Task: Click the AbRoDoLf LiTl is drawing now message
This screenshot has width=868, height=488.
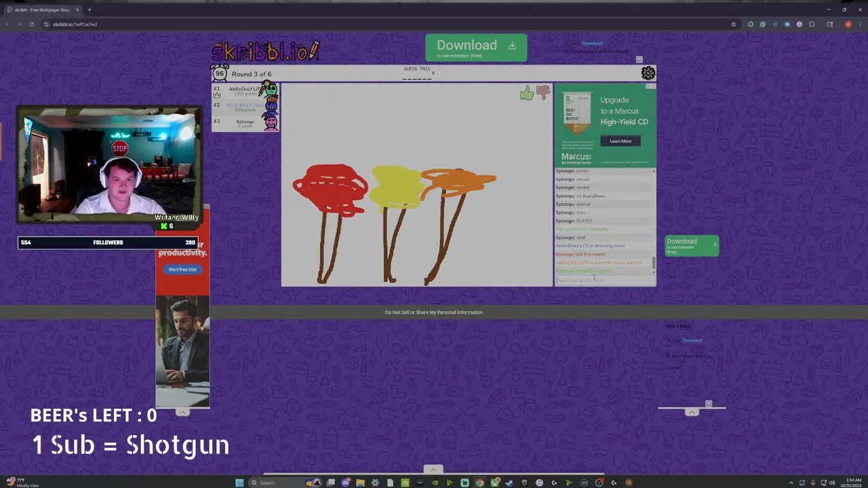Action: 591,245
